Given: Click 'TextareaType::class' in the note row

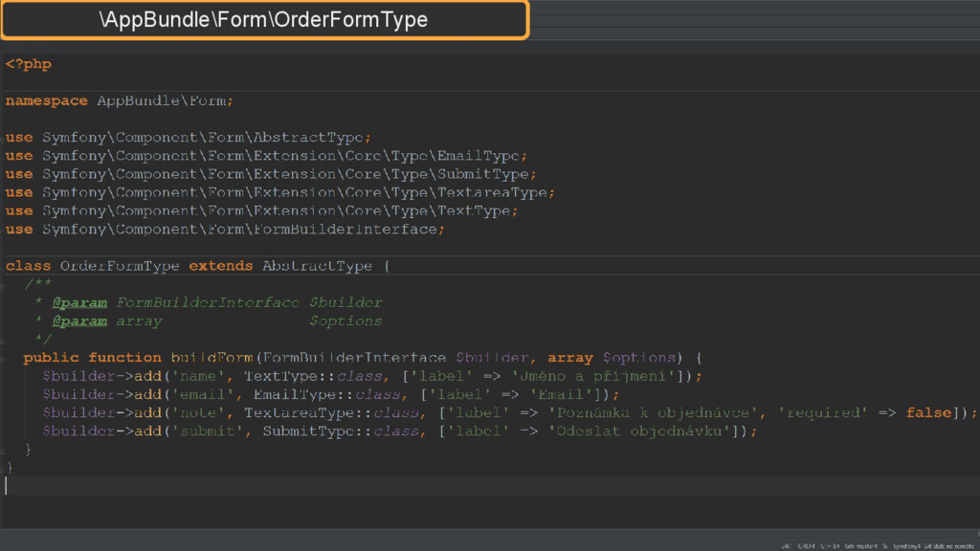Looking at the screenshot, I should (330, 413).
